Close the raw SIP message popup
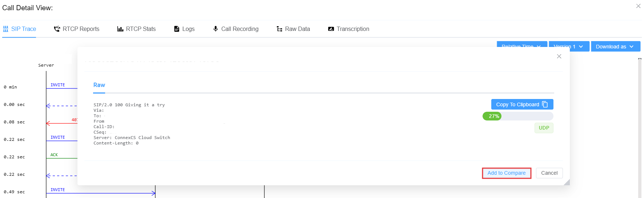Screen dimensions: 644x198 (x=559, y=56)
